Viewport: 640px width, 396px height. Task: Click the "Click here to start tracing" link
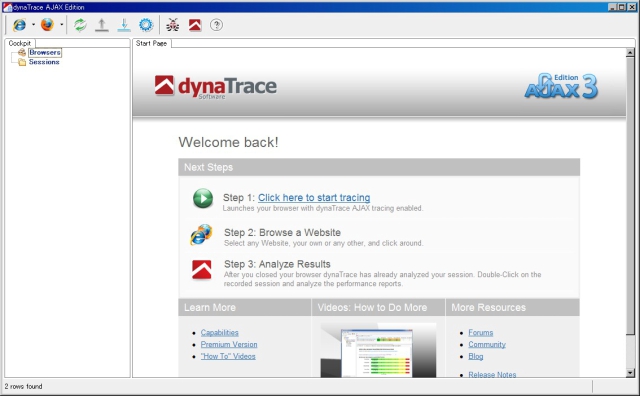pyautogui.click(x=314, y=198)
